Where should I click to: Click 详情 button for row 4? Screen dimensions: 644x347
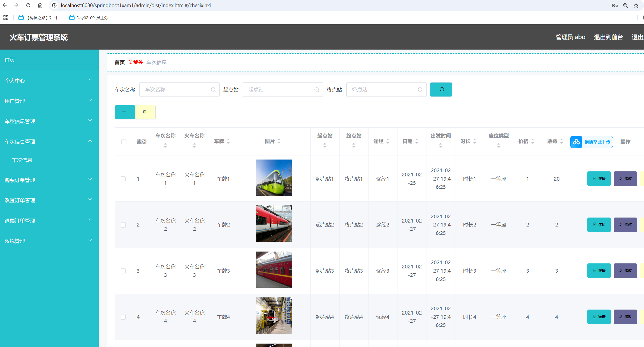pos(599,317)
